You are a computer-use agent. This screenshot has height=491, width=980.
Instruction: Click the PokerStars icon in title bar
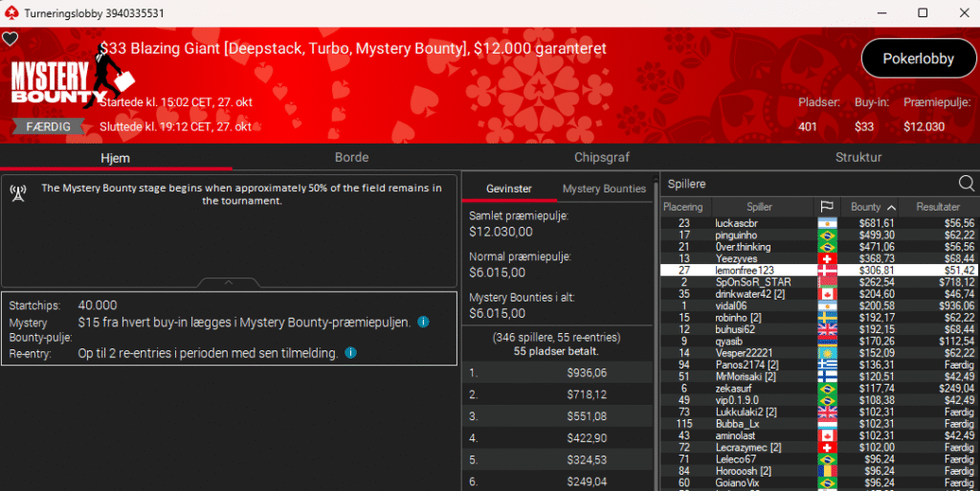[x=11, y=12]
